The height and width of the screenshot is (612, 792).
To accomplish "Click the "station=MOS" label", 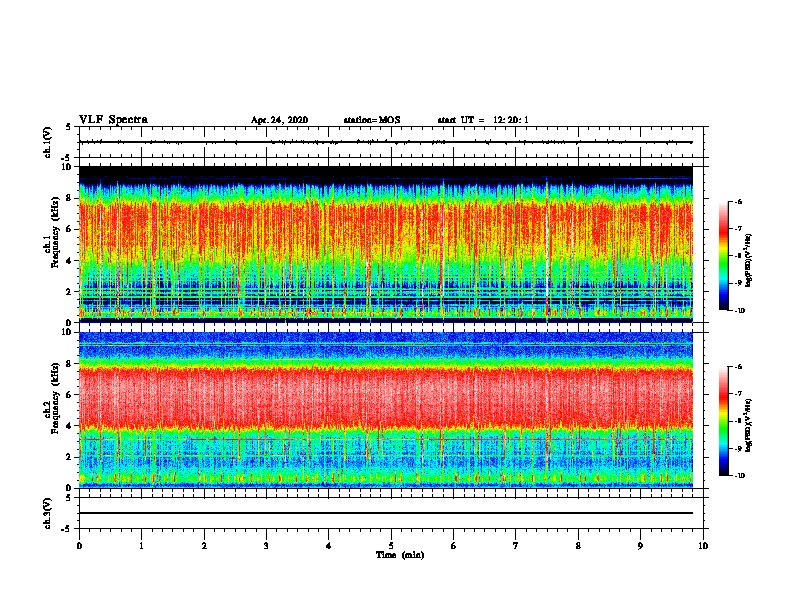I will point(372,120).
